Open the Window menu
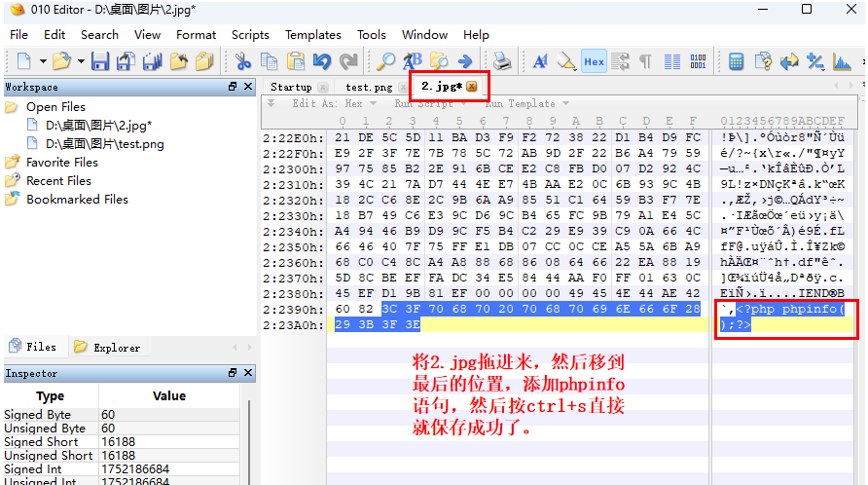The height and width of the screenshot is (485, 868). pyautogui.click(x=424, y=35)
